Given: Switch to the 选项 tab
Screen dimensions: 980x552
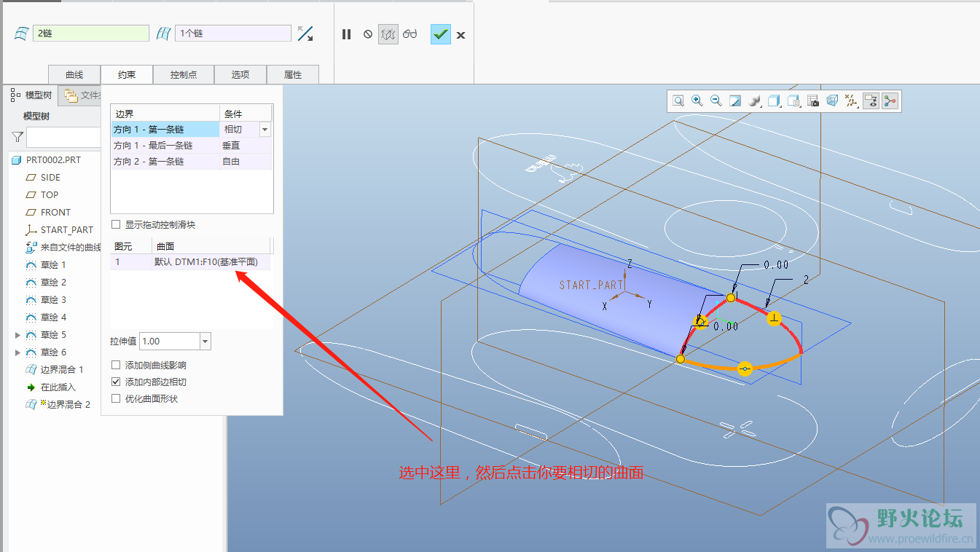Looking at the screenshot, I should tap(240, 74).
